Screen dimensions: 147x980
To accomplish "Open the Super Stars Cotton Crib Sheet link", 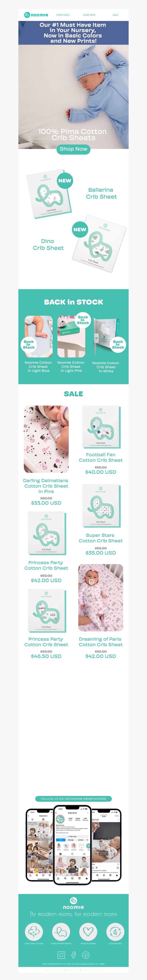I will [x=101, y=538].
